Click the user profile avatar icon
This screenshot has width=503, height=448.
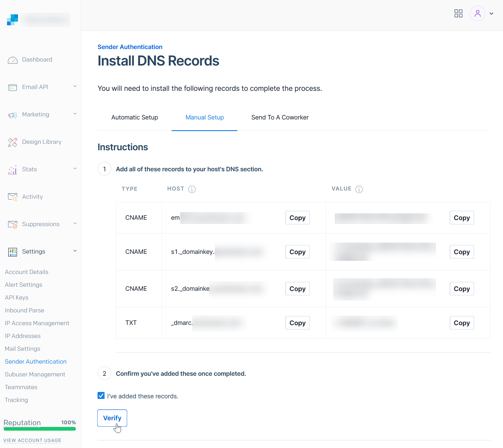[x=478, y=13]
